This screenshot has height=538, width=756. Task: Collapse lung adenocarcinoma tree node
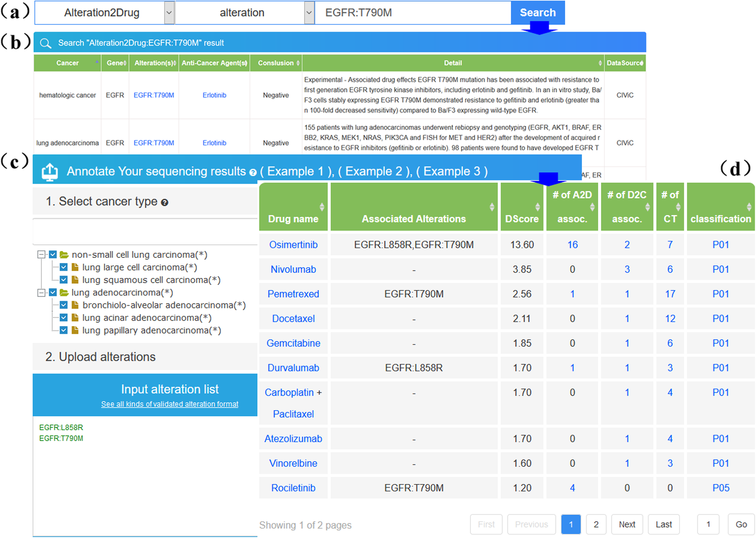coord(42,293)
